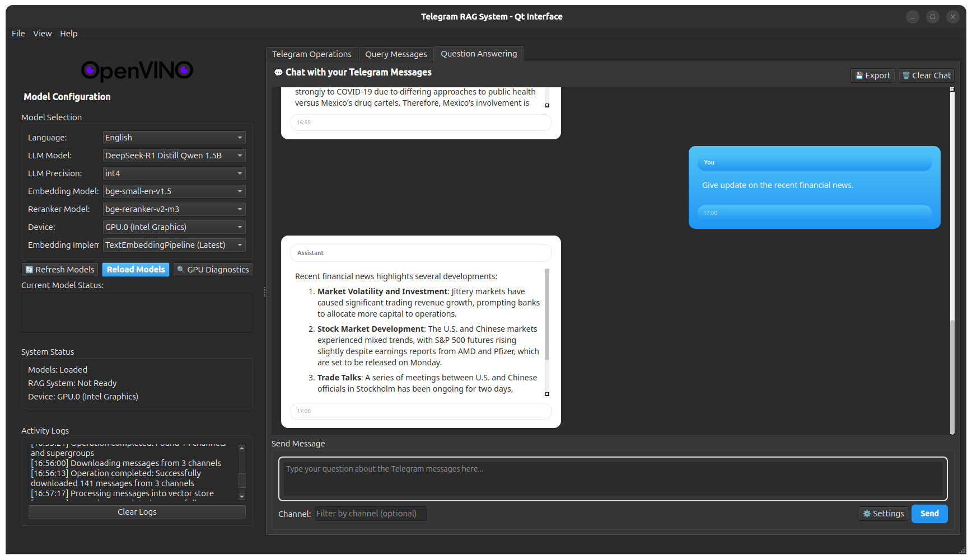972x560 pixels.
Task: Open the LLM Model dropdown
Action: click(174, 156)
